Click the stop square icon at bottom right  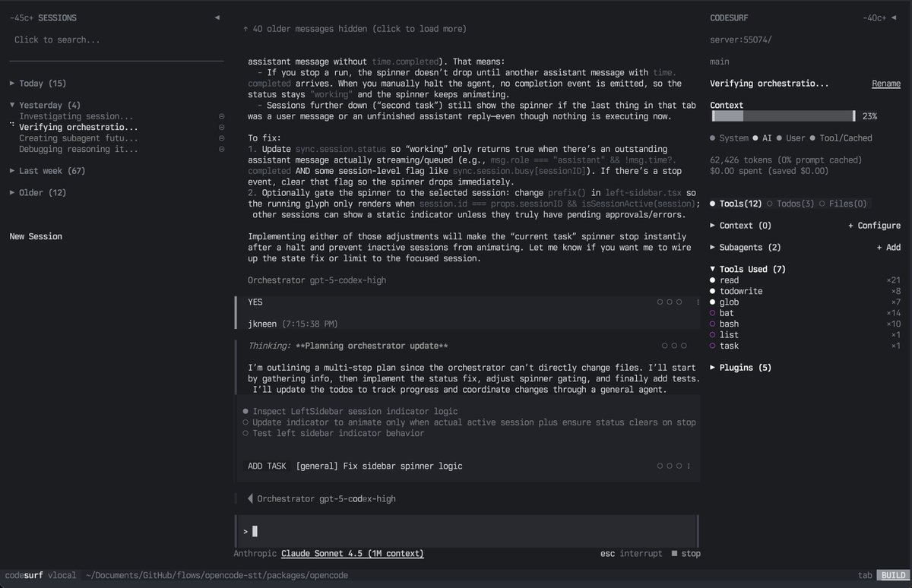click(x=675, y=553)
